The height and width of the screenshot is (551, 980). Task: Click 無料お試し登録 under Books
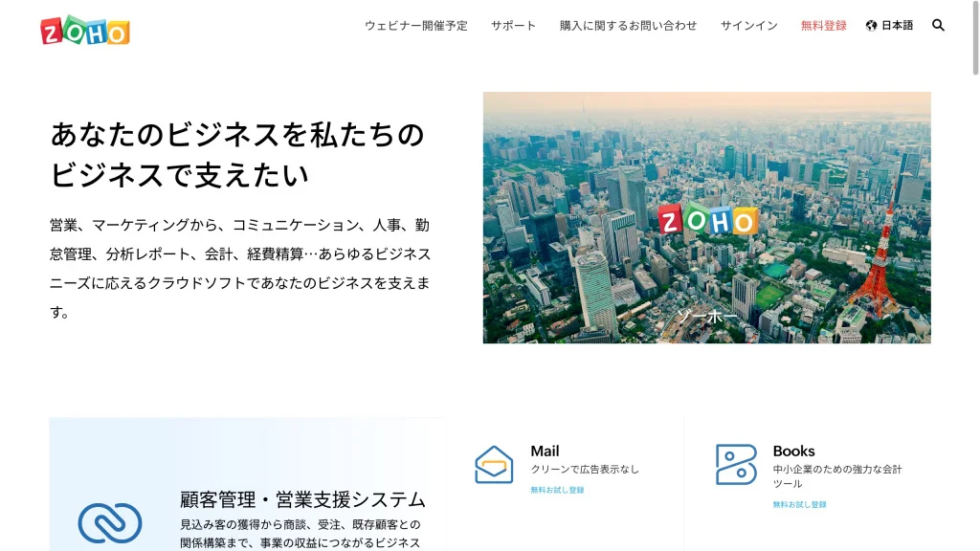[799, 504]
